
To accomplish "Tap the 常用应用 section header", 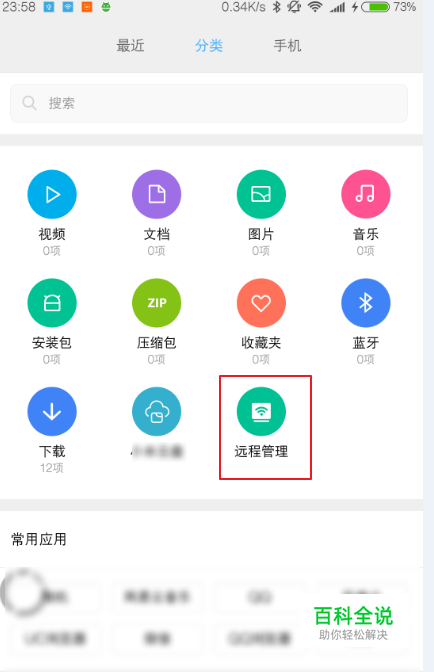I will coord(39,539).
